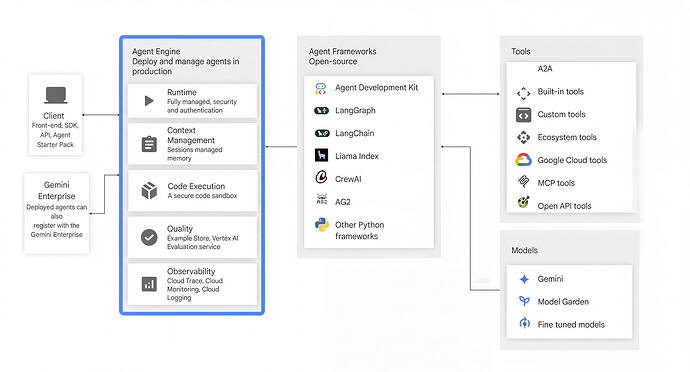Click the LangGraph logo icon

[321, 110]
